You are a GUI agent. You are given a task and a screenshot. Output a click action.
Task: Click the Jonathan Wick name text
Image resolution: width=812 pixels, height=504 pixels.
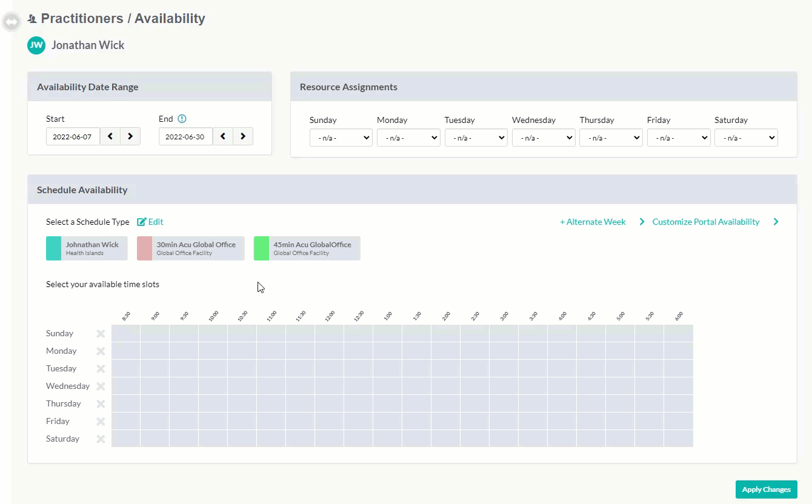(88, 45)
